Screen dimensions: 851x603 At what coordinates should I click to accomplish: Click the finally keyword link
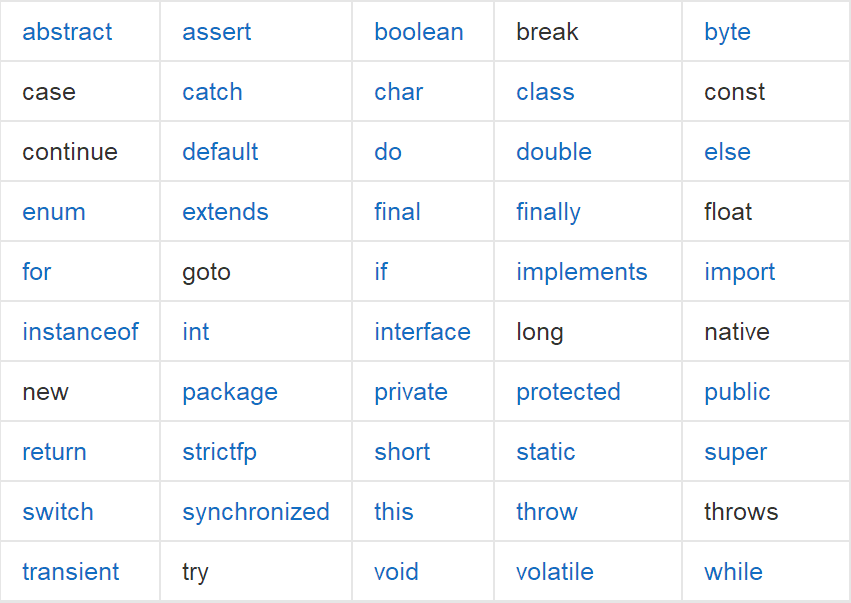point(548,213)
